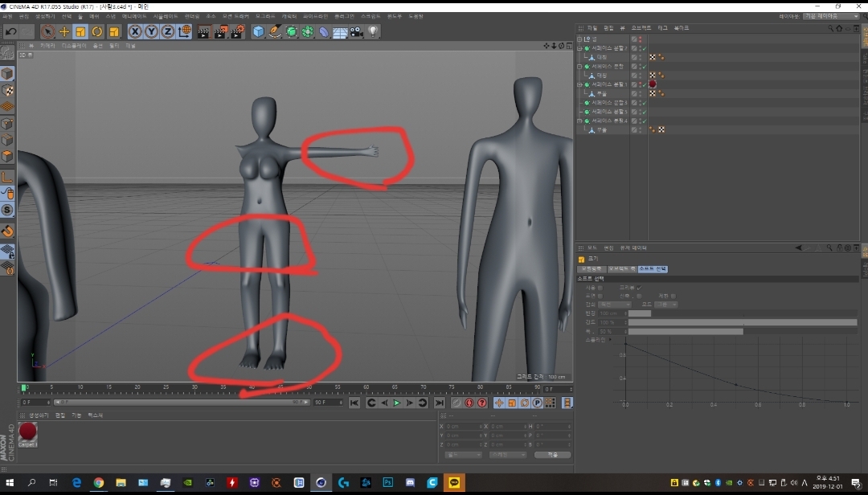The height and width of the screenshot is (495, 868).
Task: Click the 적용 apply button in coordinates
Action: (552, 455)
